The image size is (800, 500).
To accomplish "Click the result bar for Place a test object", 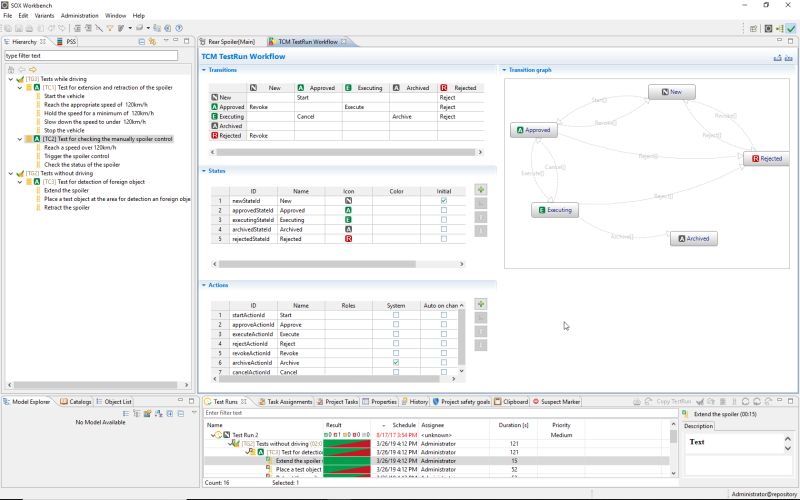I will (x=347, y=469).
